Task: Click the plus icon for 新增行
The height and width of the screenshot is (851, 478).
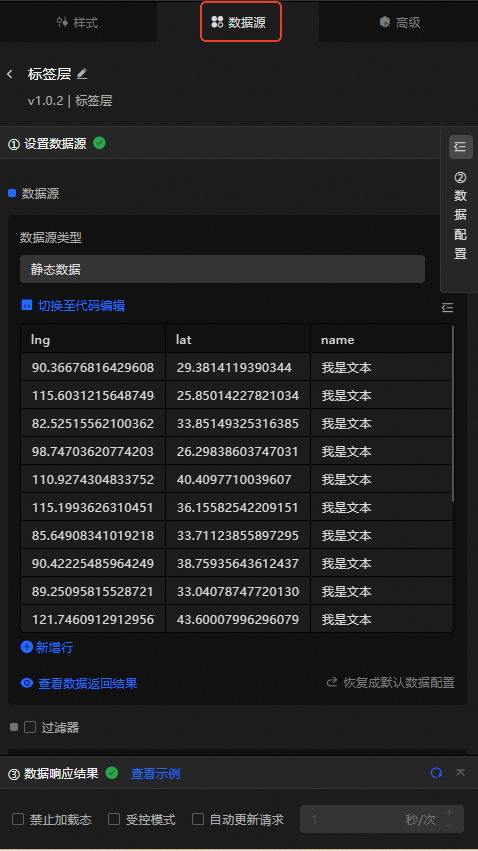Action: [x=27, y=646]
